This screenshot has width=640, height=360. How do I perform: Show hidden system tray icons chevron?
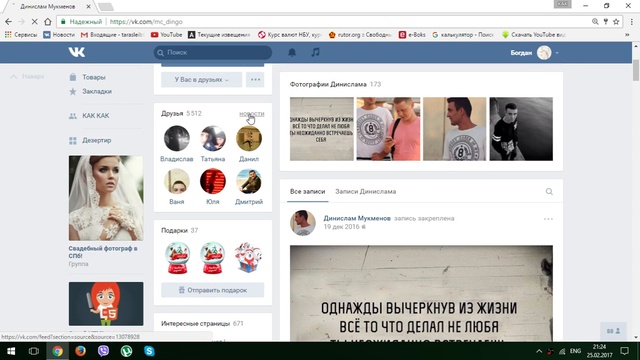click(539, 351)
